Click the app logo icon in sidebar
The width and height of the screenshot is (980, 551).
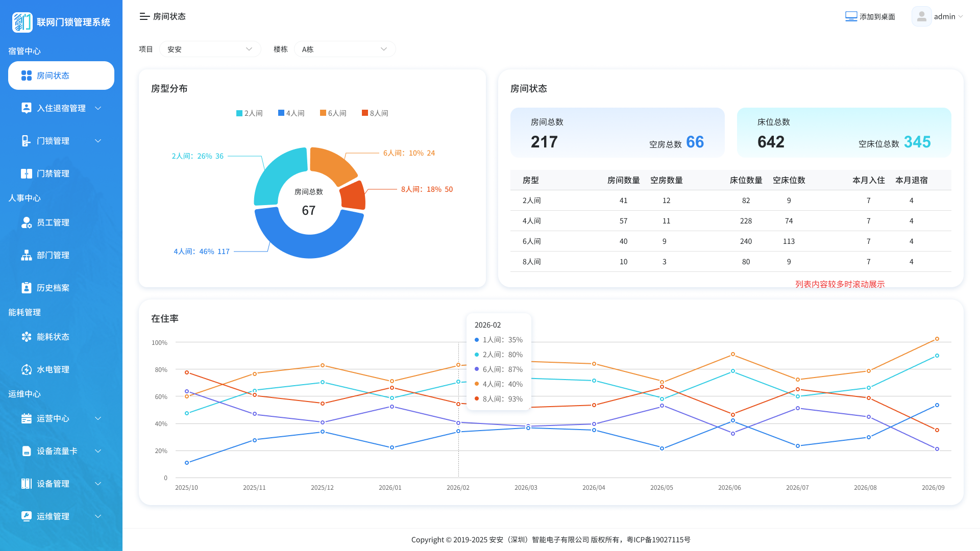22,22
